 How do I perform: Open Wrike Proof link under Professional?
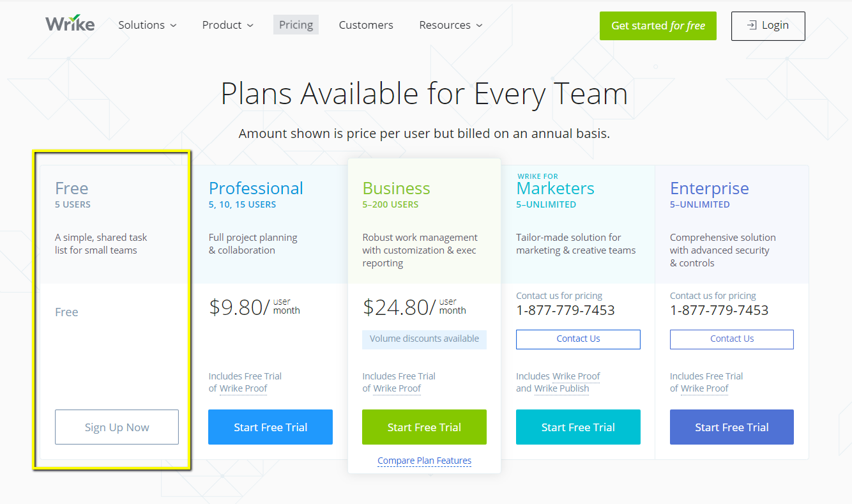(243, 388)
